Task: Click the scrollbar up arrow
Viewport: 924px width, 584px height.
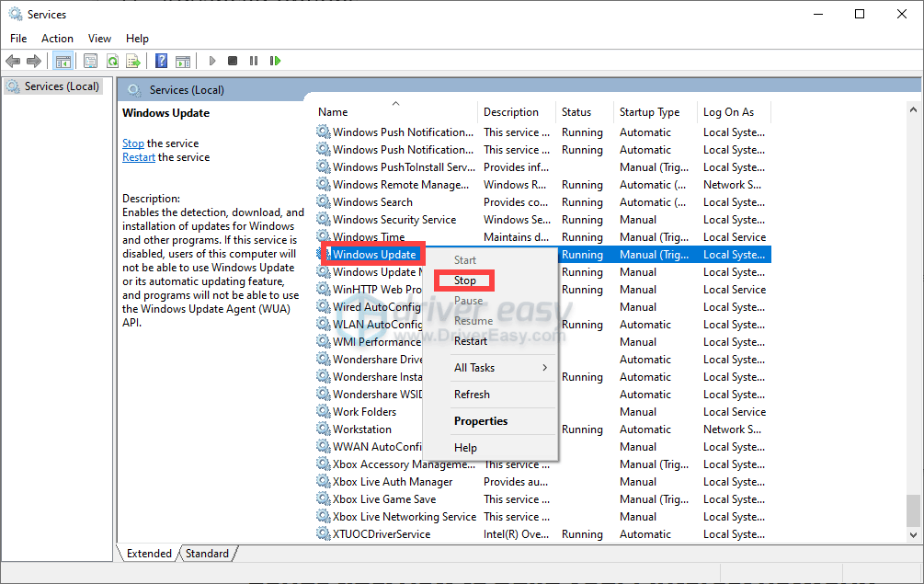Action: coord(913,109)
